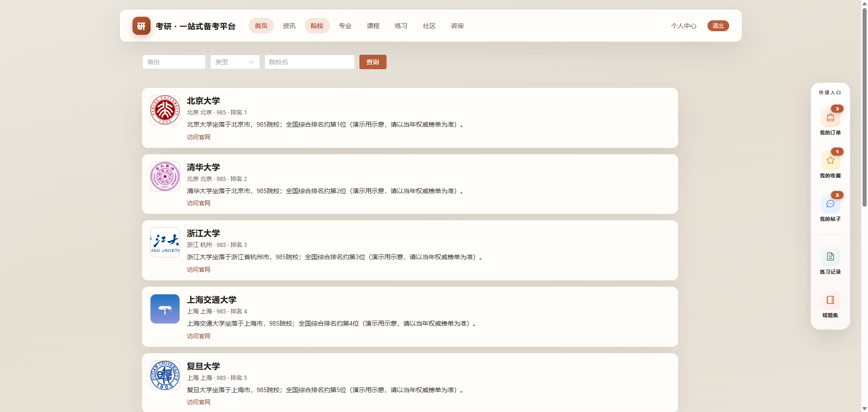This screenshot has width=868, height=412.
Task: Click the 我的订单 label
Action: pos(830,133)
